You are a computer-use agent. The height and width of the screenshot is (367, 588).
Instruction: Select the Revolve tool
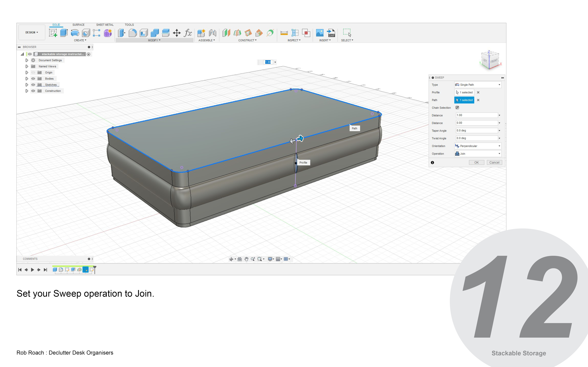coord(75,33)
